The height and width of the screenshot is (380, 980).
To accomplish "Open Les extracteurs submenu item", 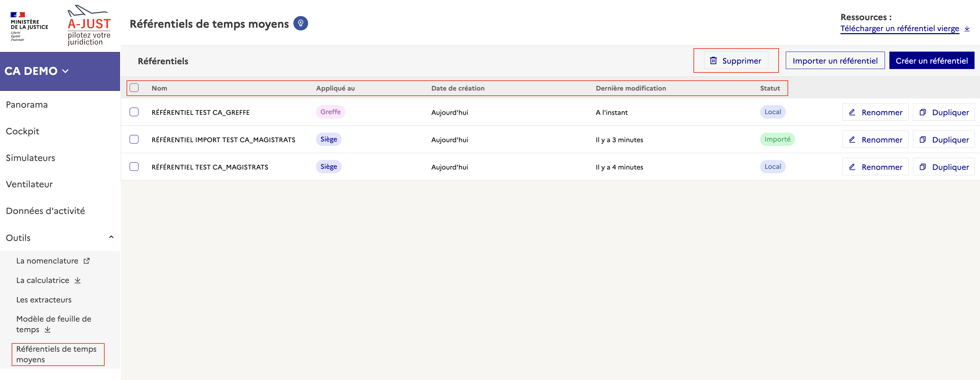I will pos(44,300).
